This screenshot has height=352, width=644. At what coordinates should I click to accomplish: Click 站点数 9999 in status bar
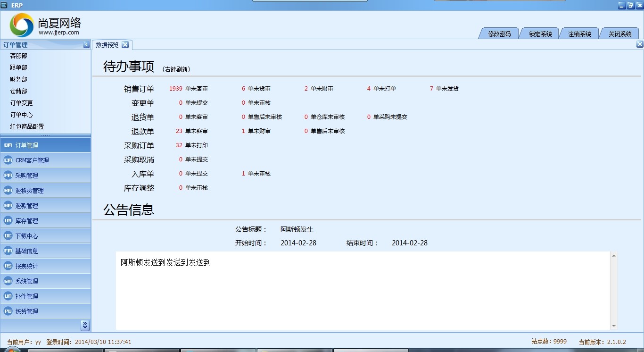click(x=549, y=341)
